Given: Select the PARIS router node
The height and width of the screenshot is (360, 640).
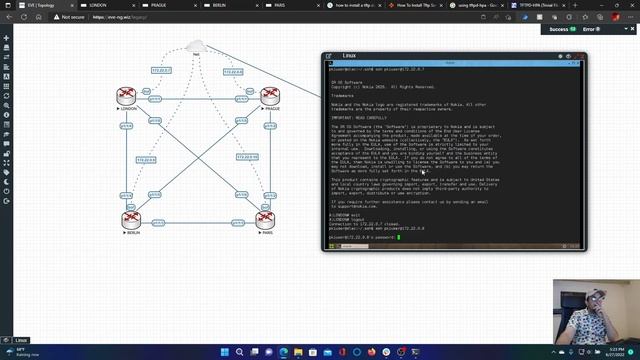Looking at the screenshot, I should [265, 220].
